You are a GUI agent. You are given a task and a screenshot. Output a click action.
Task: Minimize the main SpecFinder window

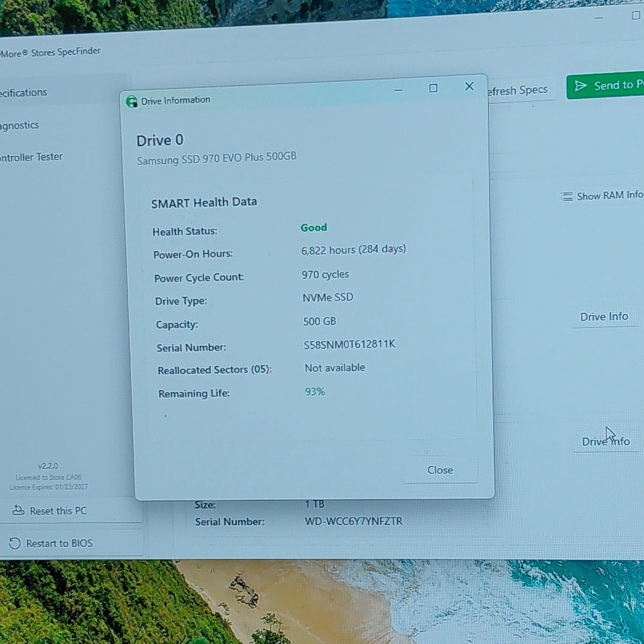(x=599, y=18)
